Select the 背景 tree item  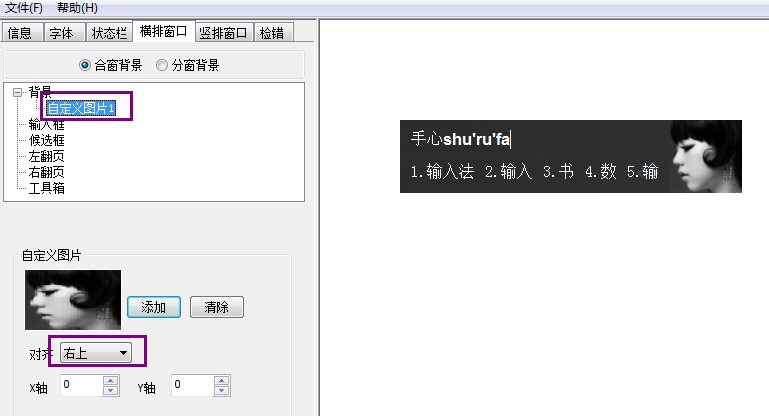click(40, 92)
